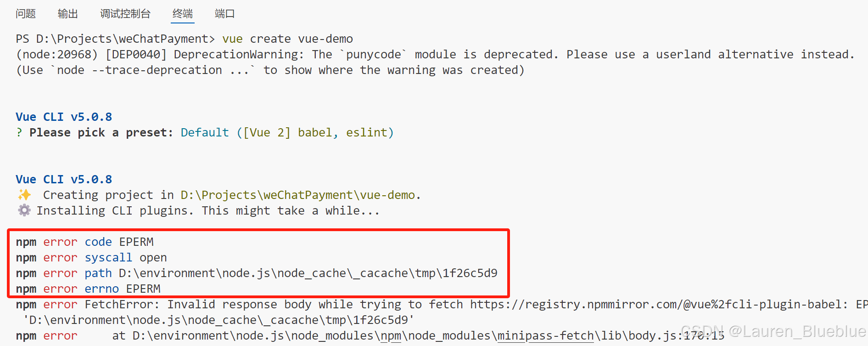Click the active 终端 tab
The height and width of the screenshot is (346, 868).
coord(183,14)
